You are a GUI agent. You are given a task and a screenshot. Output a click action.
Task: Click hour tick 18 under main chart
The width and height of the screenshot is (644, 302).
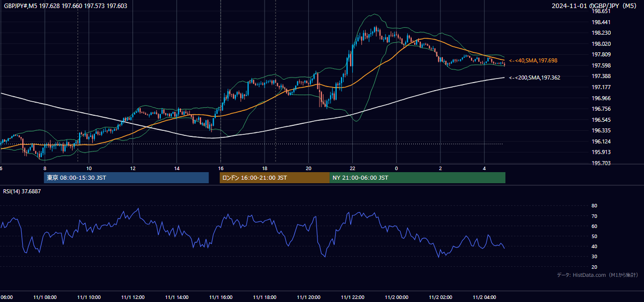coord(265,168)
